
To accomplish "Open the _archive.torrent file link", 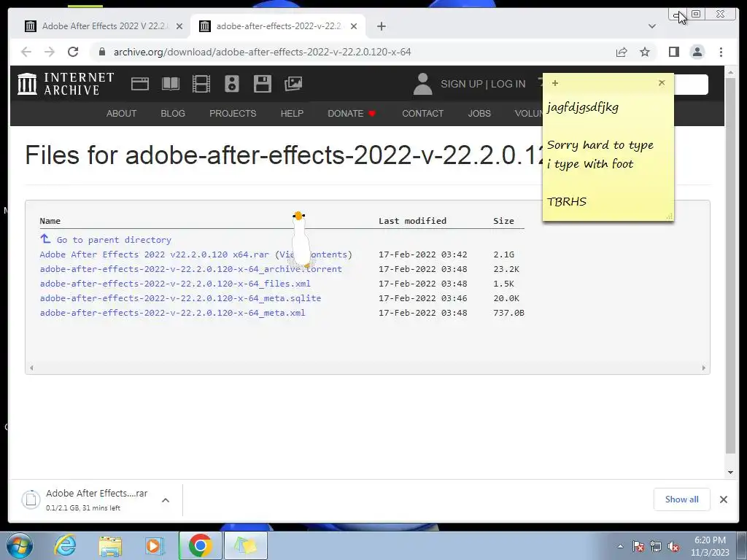I will click(x=190, y=269).
